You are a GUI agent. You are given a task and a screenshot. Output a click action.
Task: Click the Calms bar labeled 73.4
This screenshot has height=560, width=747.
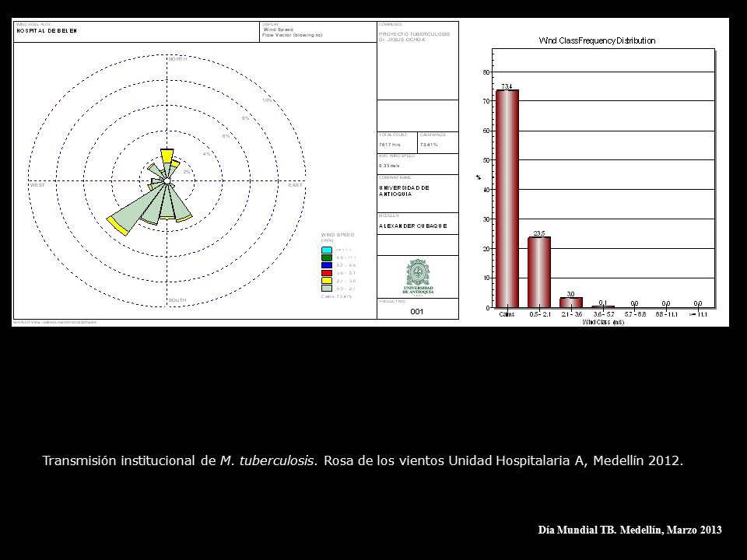(x=507, y=198)
